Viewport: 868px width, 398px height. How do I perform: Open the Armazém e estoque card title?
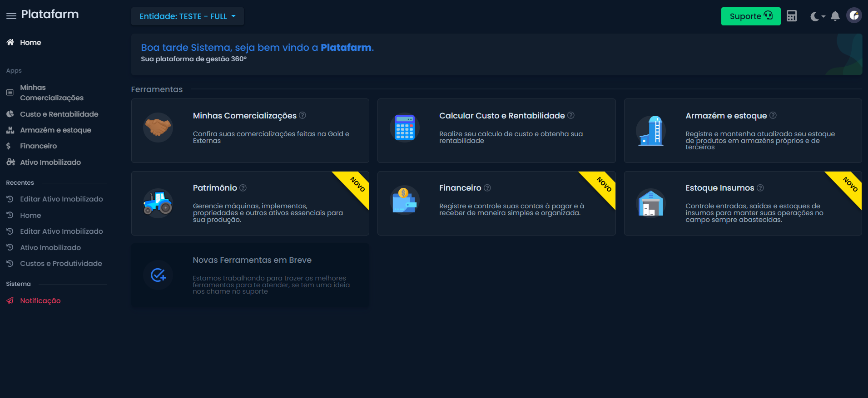pos(726,116)
